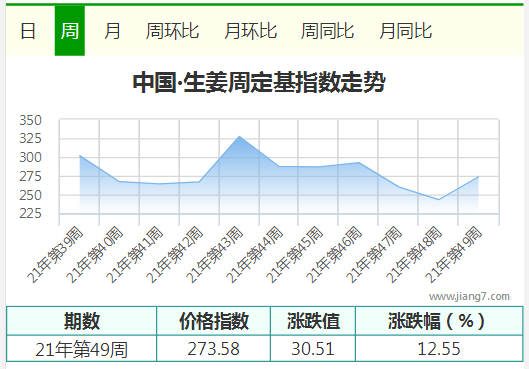Click the chart title 中国·生姜周定基指数走势
This screenshot has height=369, width=529.
pyautogui.click(x=259, y=82)
